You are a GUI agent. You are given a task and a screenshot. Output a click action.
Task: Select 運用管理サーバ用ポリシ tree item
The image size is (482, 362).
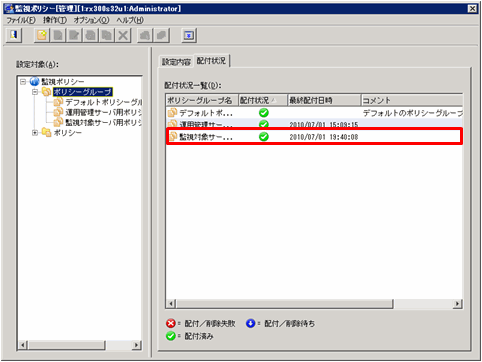point(103,112)
